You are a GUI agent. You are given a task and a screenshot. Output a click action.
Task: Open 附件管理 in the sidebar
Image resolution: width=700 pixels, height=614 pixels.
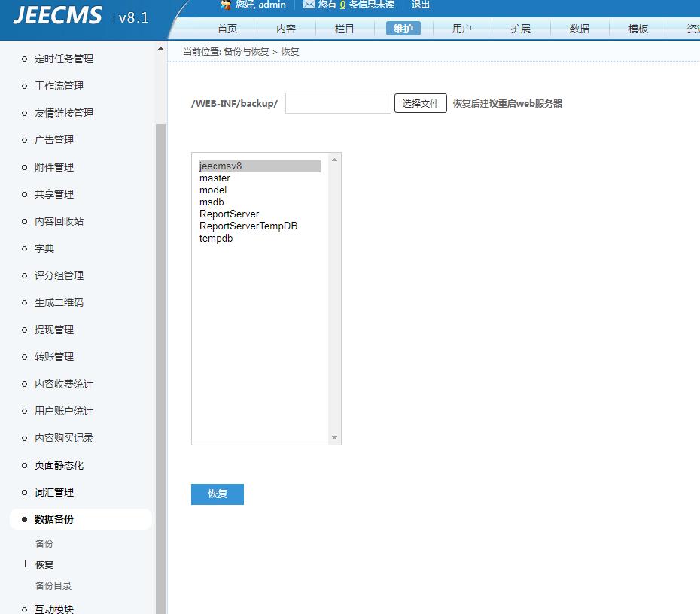coord(54,167)
